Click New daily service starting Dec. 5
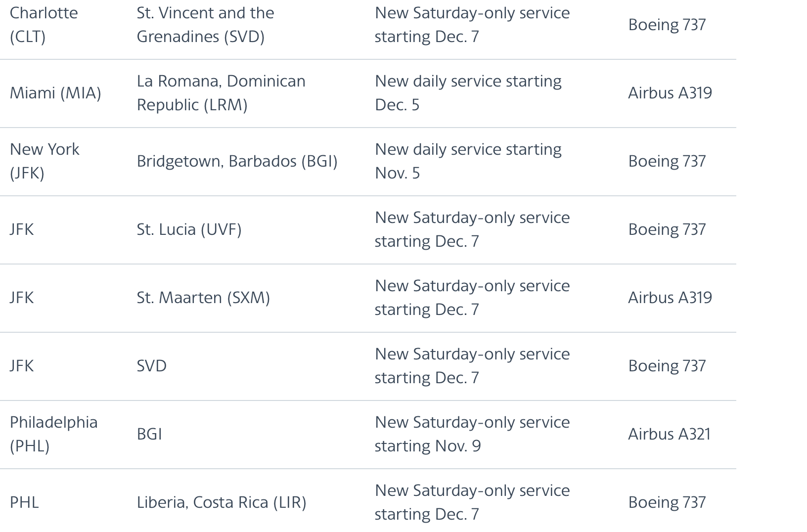The width and height of the screenshot is (807, 532). [468, 93]
